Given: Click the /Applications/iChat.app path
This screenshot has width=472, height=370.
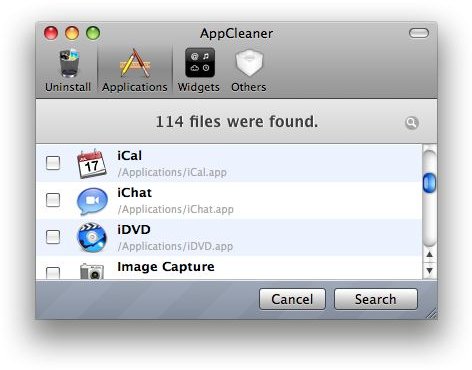Looking at the screenshot, I should 176,209.
